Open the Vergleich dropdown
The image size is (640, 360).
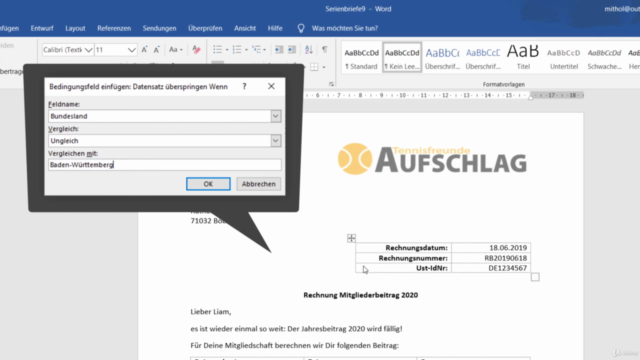click(x=276, y=140)
